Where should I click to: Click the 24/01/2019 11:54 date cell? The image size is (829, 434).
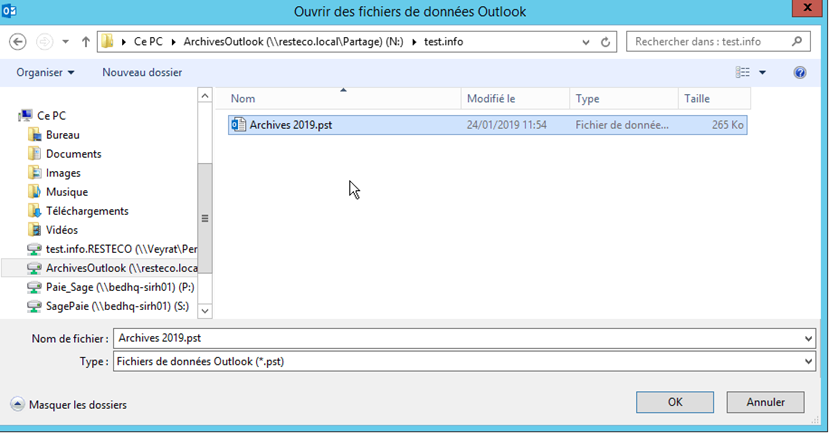point(506,125)
